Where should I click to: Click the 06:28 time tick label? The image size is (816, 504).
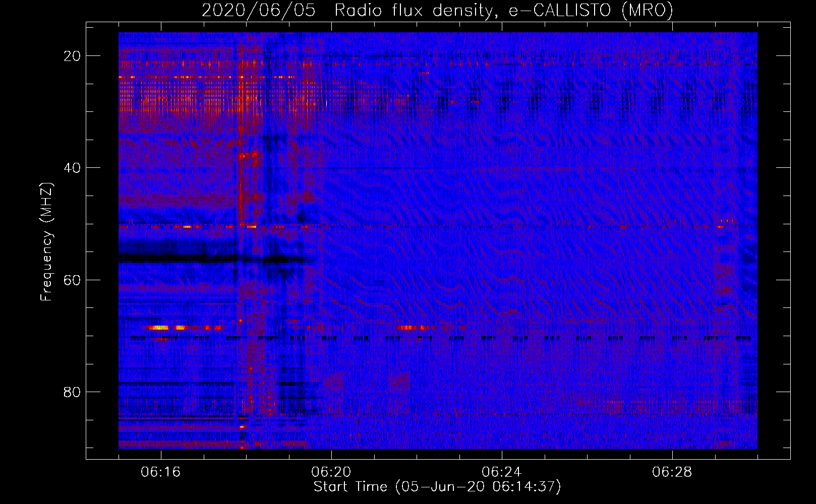[x=672, y=472]
